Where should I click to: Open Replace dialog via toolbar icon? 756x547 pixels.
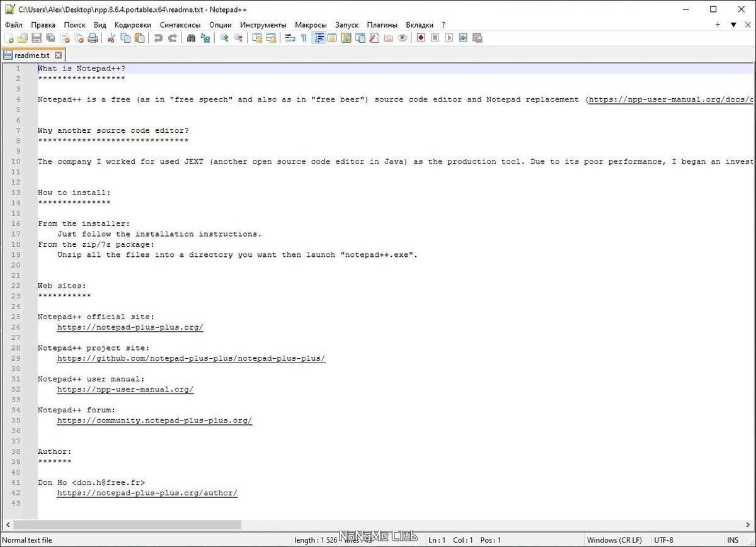pyautogui.click(x=205, y=38)
